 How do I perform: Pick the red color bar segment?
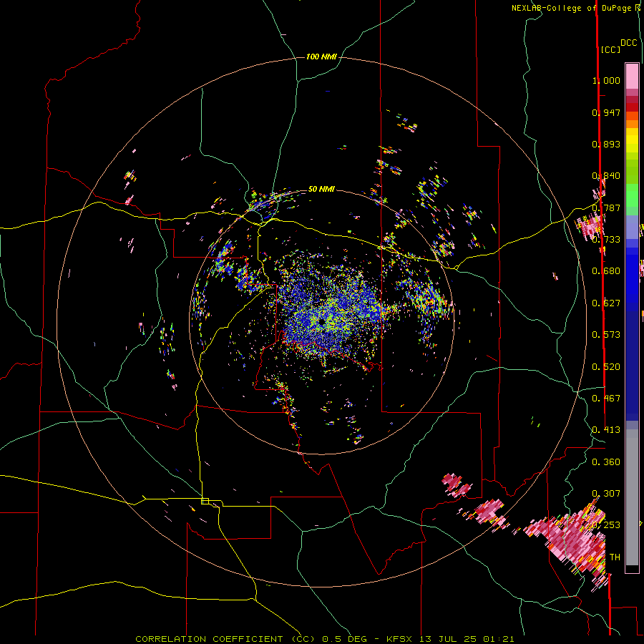click(x=632, y=107)
